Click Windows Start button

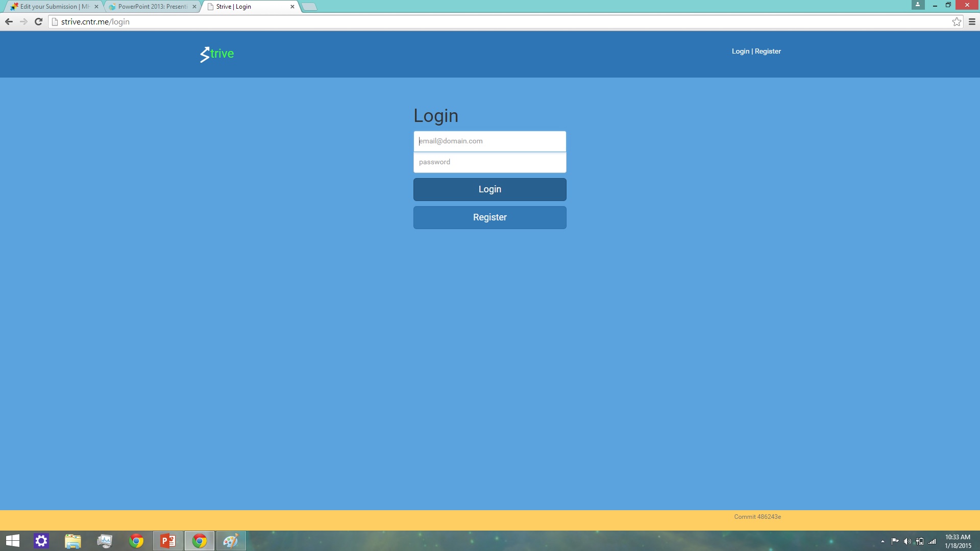pyautogui.click(x=13, y=541)
